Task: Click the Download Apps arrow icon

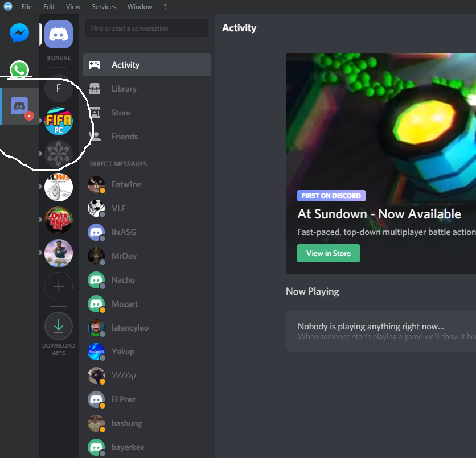Action: (59, 326)
